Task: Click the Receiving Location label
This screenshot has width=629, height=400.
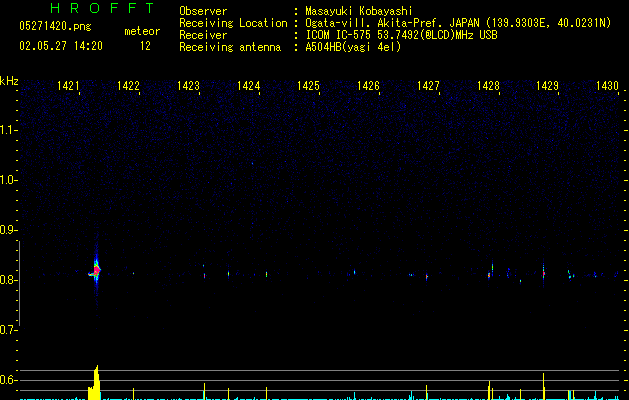Action: coord(233,23)
